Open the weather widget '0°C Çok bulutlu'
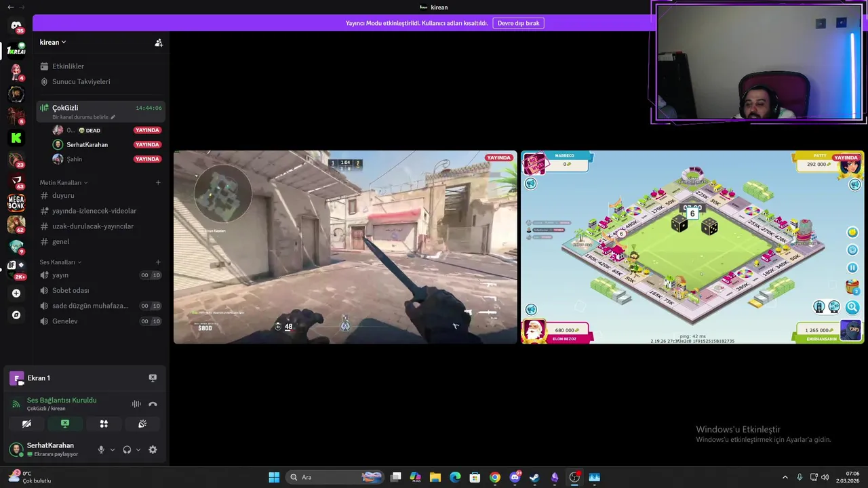Screen dimensions: 868x488 [31, 477]
